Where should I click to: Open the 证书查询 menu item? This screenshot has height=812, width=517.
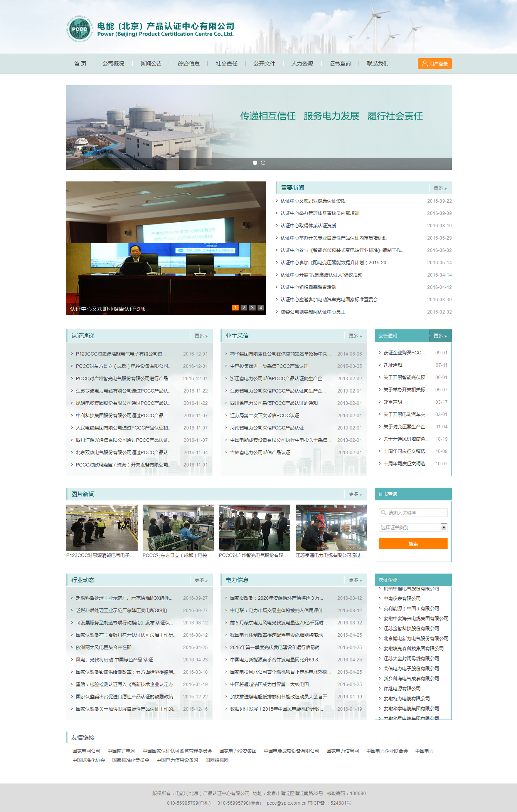340,64
